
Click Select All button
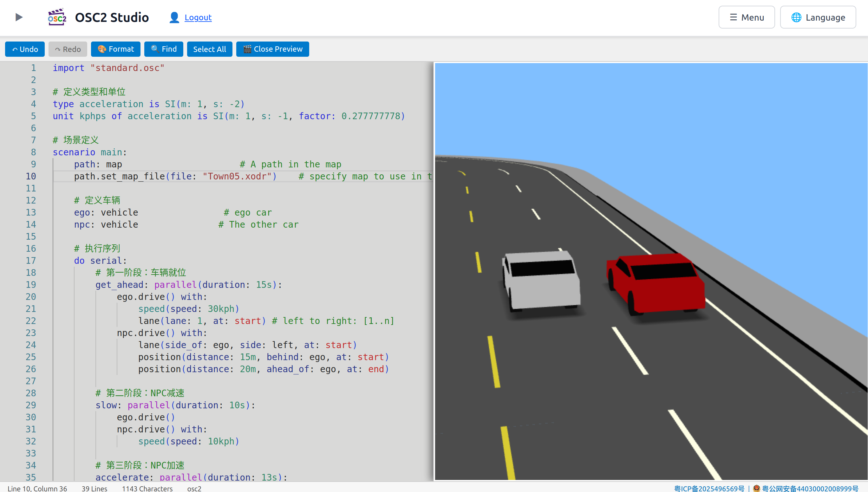210,49
